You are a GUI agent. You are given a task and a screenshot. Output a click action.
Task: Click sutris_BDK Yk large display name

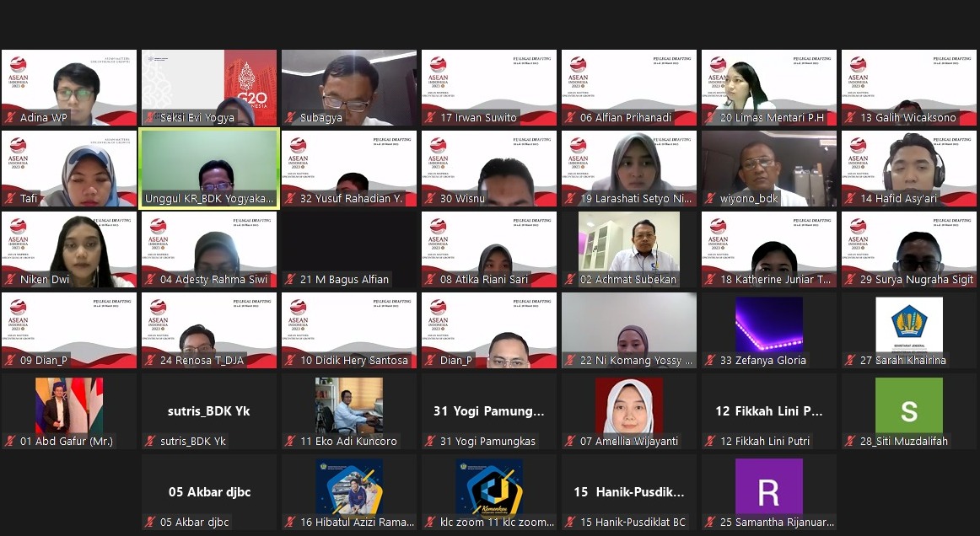click(209, 411)
